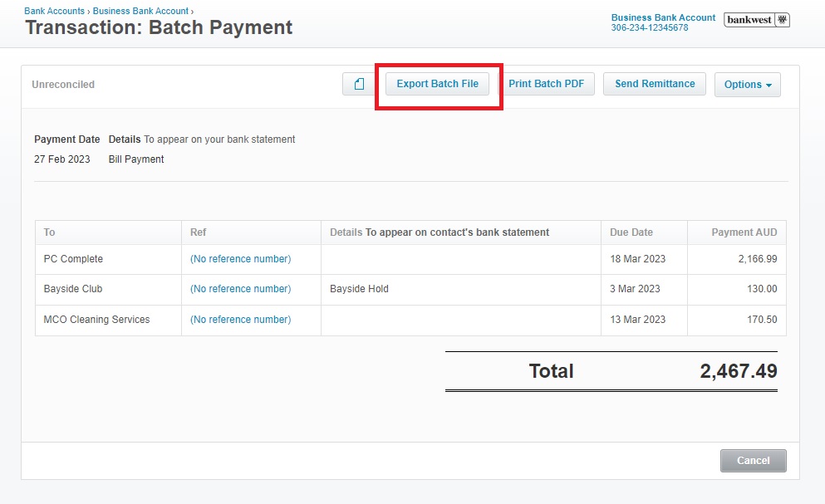Click Print Batch PDF button
The width and height of the screenshot is (825, 504).
pyautogui.click(x=546, y=84)
